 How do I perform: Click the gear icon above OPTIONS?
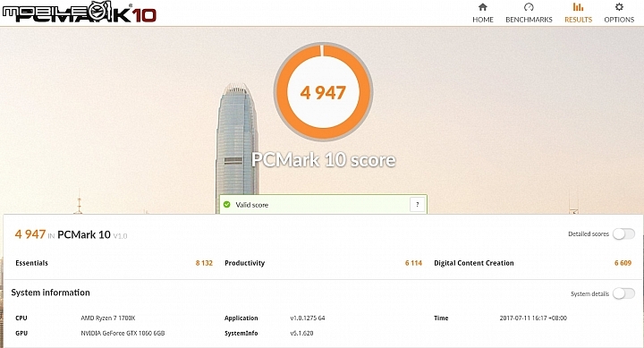coord(619,6)
